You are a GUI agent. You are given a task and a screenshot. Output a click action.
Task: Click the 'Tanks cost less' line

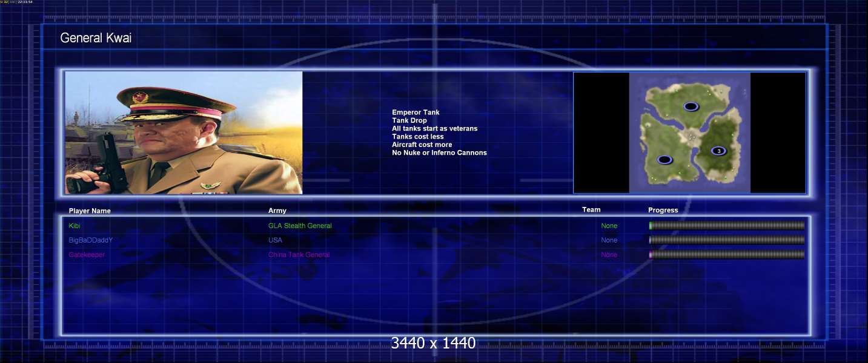418,137
